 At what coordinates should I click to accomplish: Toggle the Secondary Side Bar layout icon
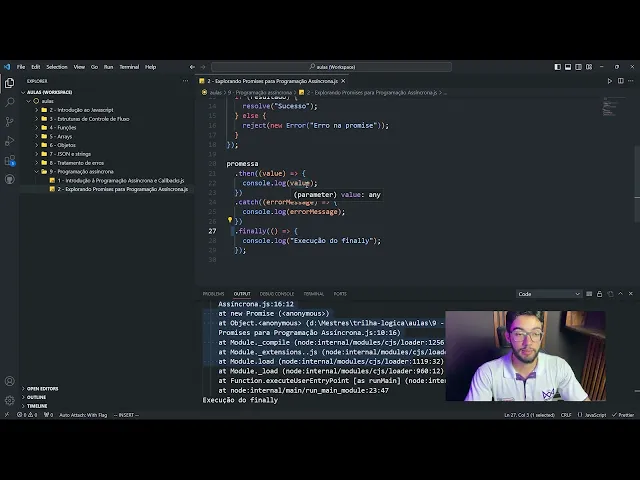pyautogui.click(x=578, y=67)
